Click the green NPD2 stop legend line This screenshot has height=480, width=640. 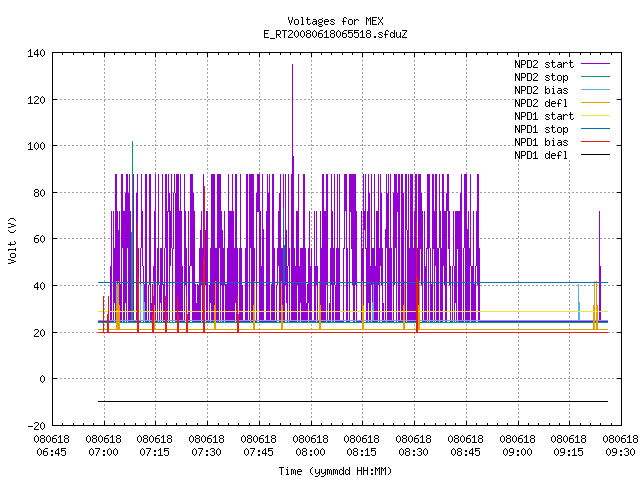[596, 76]
